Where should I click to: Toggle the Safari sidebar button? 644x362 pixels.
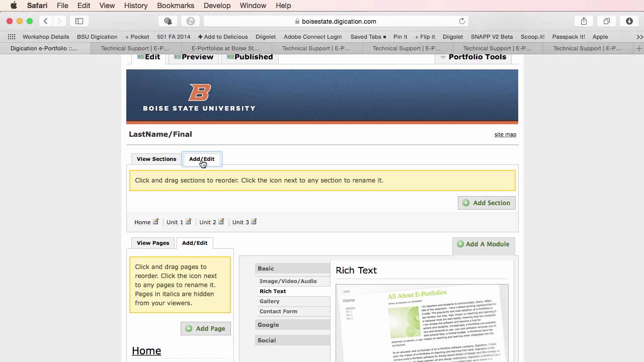pos(79,21)
